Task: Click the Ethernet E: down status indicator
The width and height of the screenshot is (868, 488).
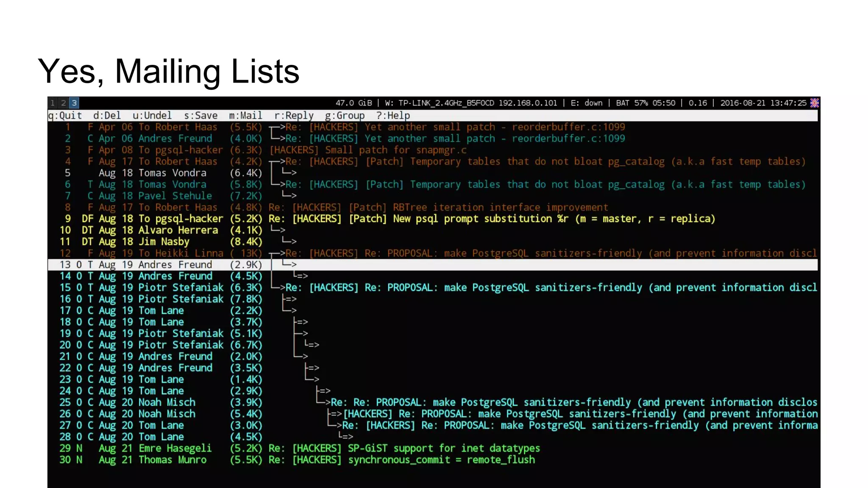Action: coord(587,103)
